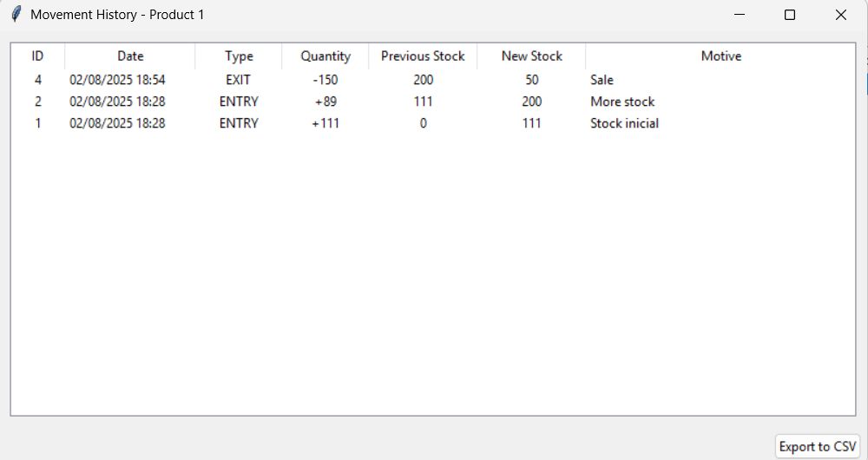Click the +111 quantity cell
This screenshot has width=868, height=460.
325,123
